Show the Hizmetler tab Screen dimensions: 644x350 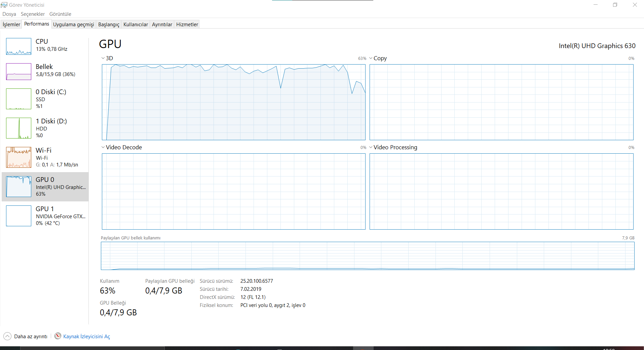187,25
